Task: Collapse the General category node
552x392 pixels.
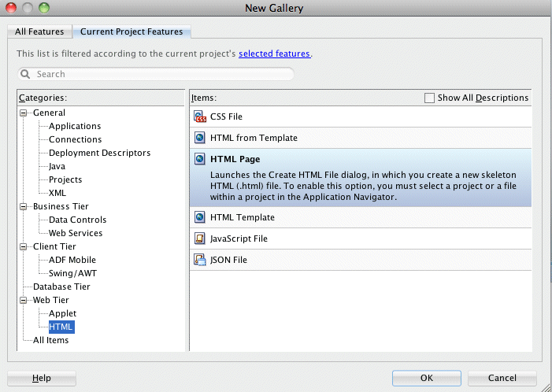Action: [x=24, y=113]
